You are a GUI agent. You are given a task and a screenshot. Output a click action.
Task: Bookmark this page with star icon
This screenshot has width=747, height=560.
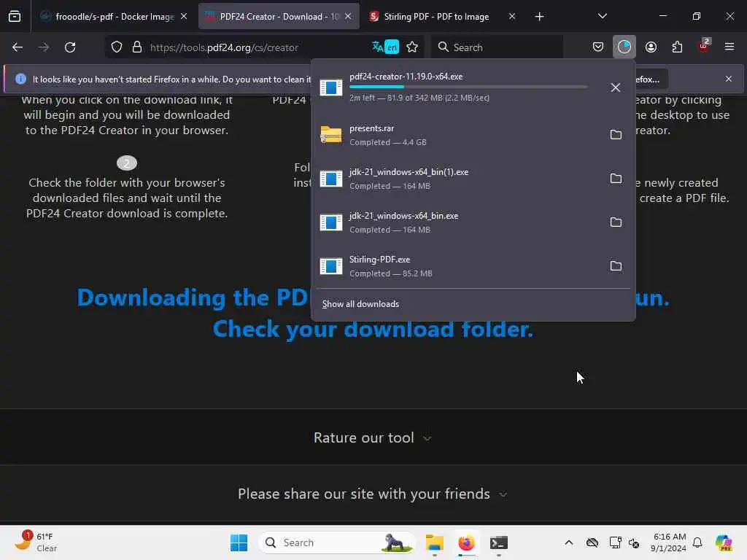tap(412, 47)
